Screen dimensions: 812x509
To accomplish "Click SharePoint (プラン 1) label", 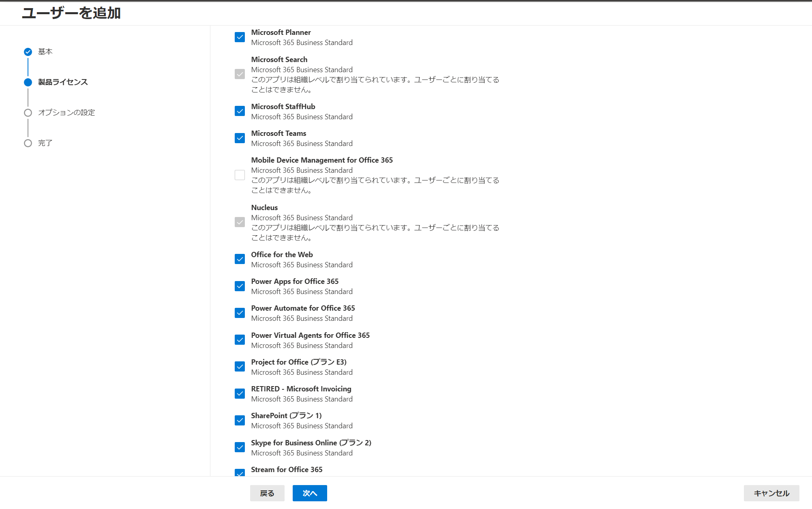I will click(286, 416).
